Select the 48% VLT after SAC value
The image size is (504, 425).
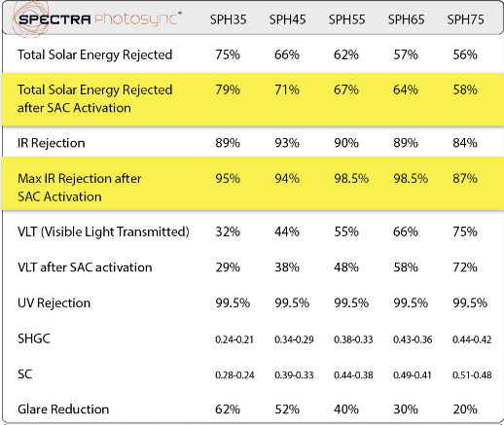(x=346, y=267)
